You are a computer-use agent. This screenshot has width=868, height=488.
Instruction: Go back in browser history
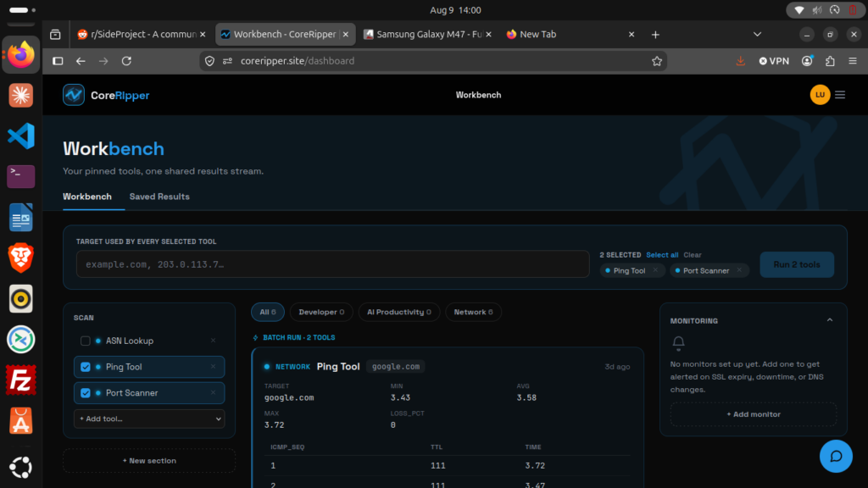click(81, 61)
